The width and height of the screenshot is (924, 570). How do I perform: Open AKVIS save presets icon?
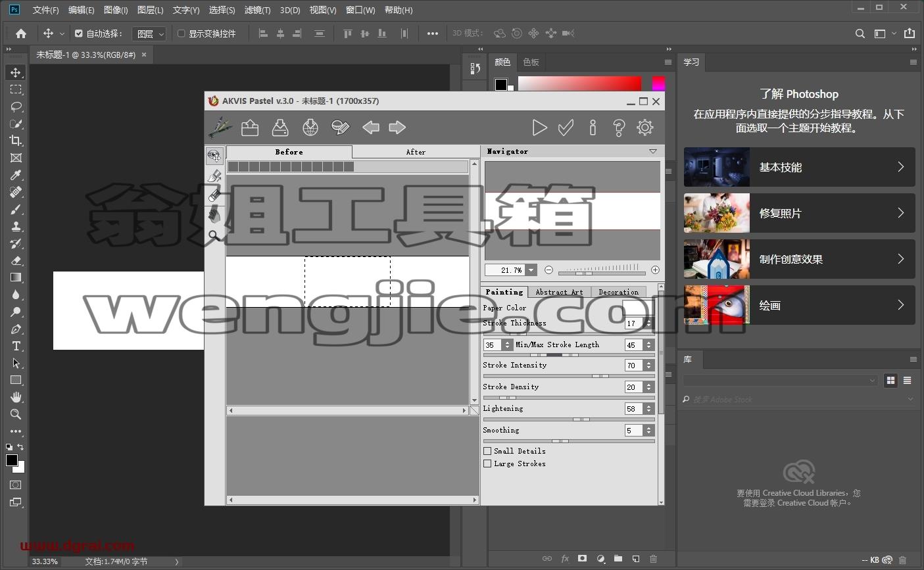click(280, 128)
